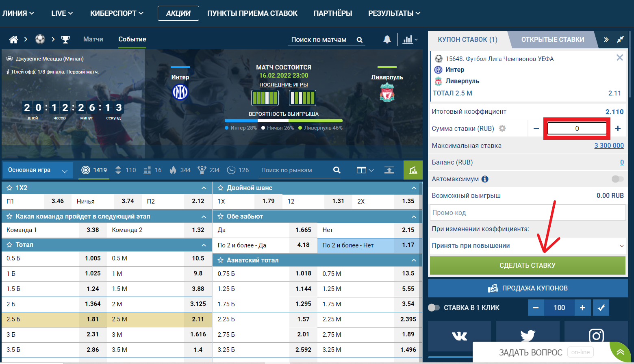Switch to the Событие tab
The image size is (634, 364).
pyautogui.click(x=132, y=39)
